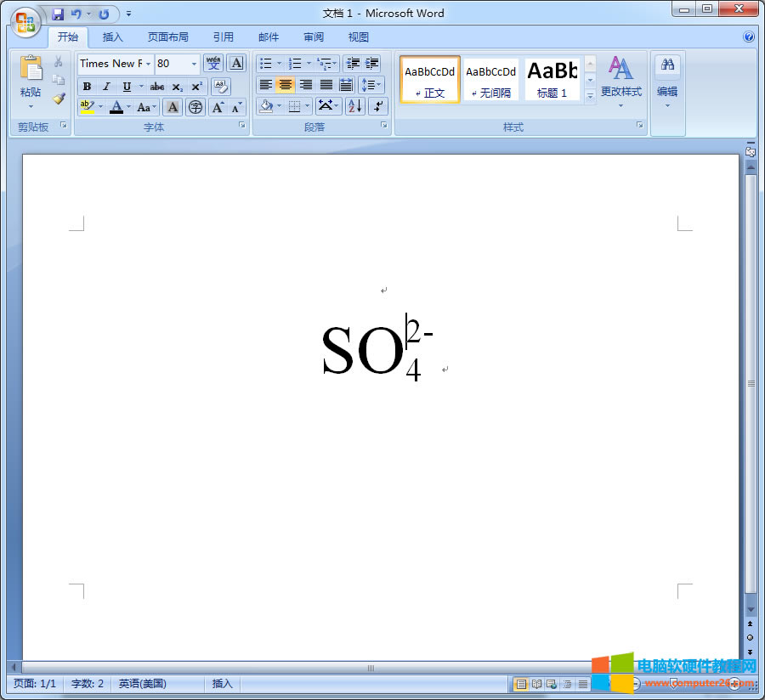Viewport: 765px width, 700px height.
Task: Toggle Superscript formatting
Action: coord(196,87)
